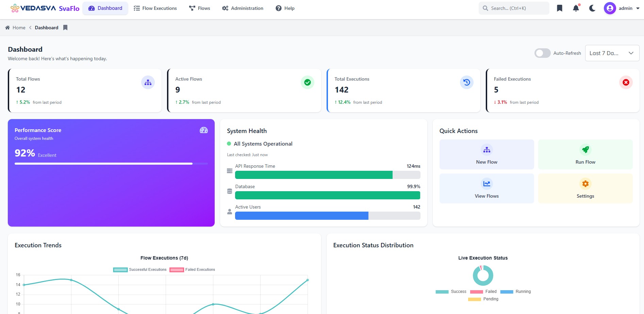Toggle Pending legend in status chart

pyautogui.click(x=483, y=299)
